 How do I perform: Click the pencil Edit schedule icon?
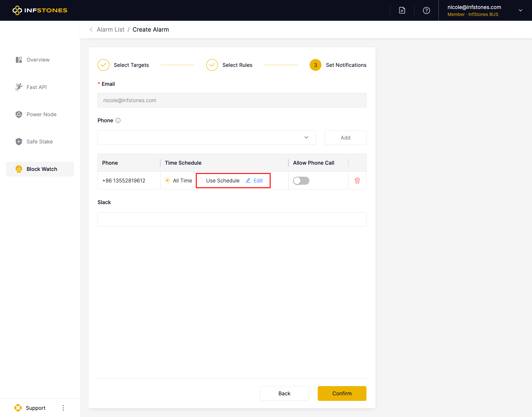[x=248, y=180]
